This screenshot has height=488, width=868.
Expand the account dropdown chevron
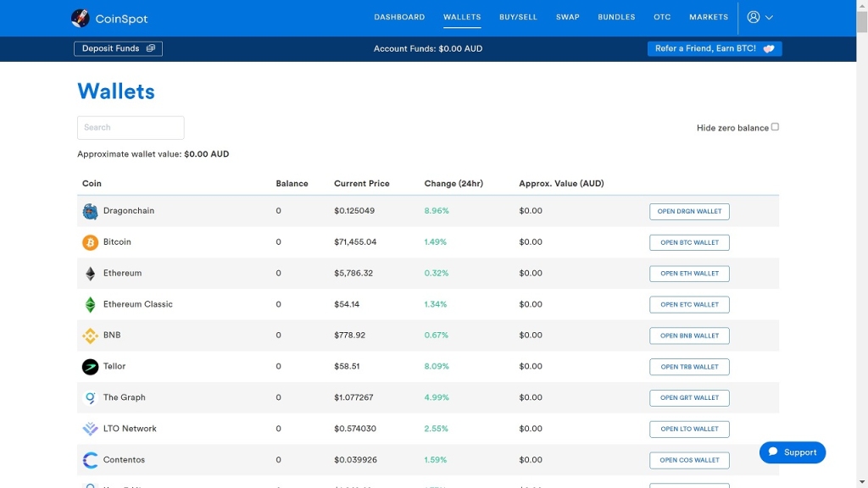click(x=769, y=18)
